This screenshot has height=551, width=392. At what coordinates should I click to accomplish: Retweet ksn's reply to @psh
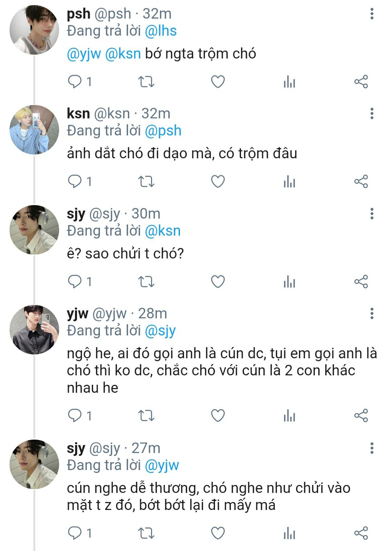pos(146,181)
